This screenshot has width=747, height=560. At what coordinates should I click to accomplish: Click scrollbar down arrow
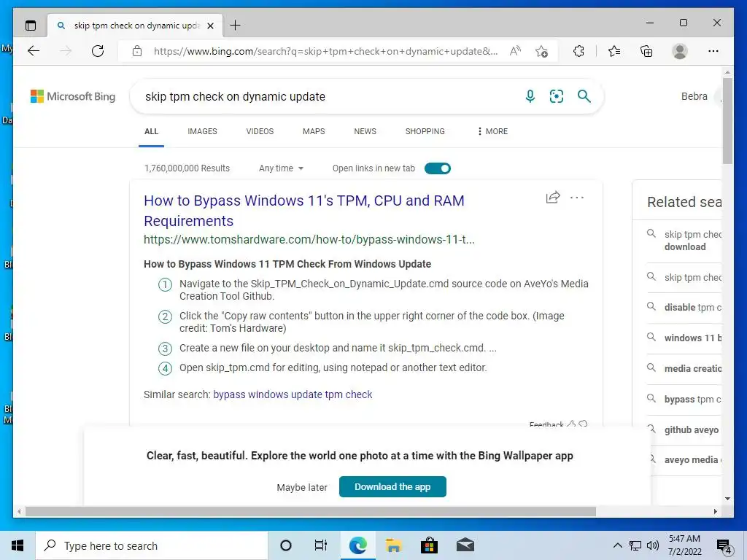pyautogui.click(x=727, y=499)
